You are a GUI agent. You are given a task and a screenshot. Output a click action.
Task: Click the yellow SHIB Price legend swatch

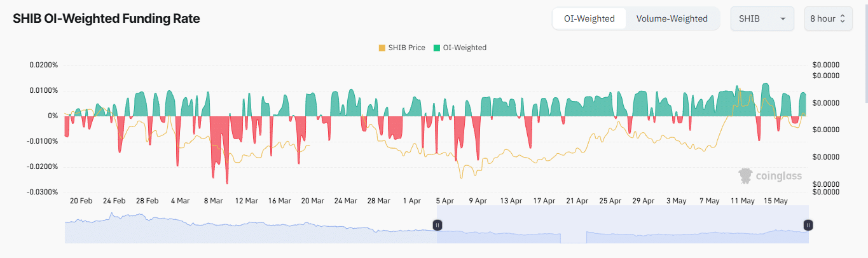point(382,48)
